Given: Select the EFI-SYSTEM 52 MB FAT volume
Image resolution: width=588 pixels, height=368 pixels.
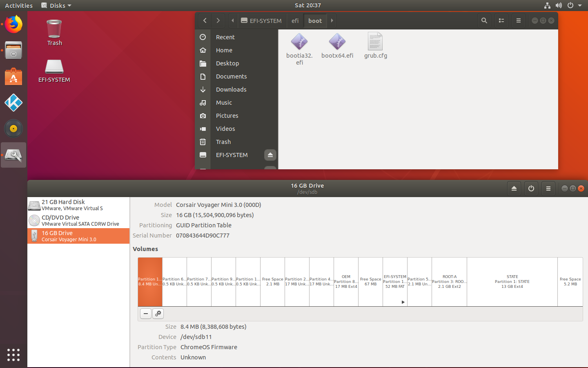Looking at the screenshot, I should point(395,282).
